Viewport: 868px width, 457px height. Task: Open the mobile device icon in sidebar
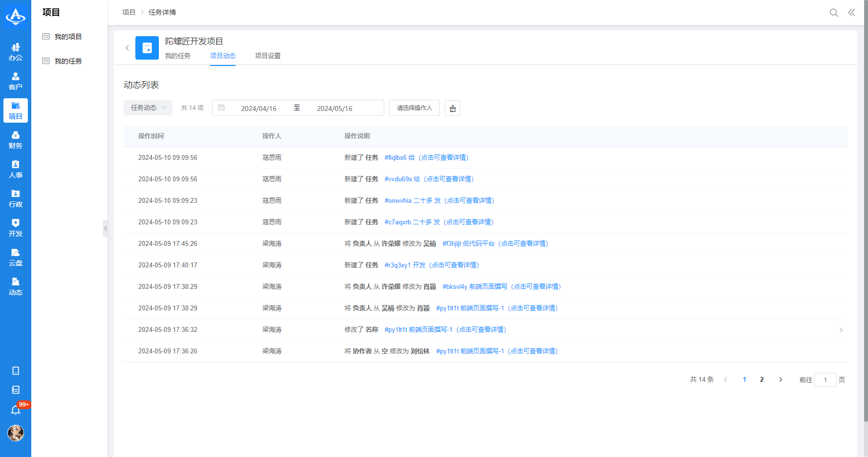point(16,371)
